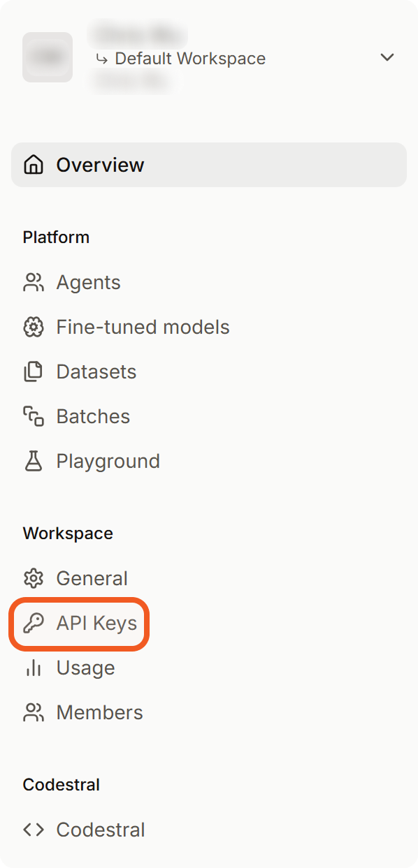This screenshot has width=418, height=868.
Task: Click the Usage bar chart icon
Action: pos(33,668)
